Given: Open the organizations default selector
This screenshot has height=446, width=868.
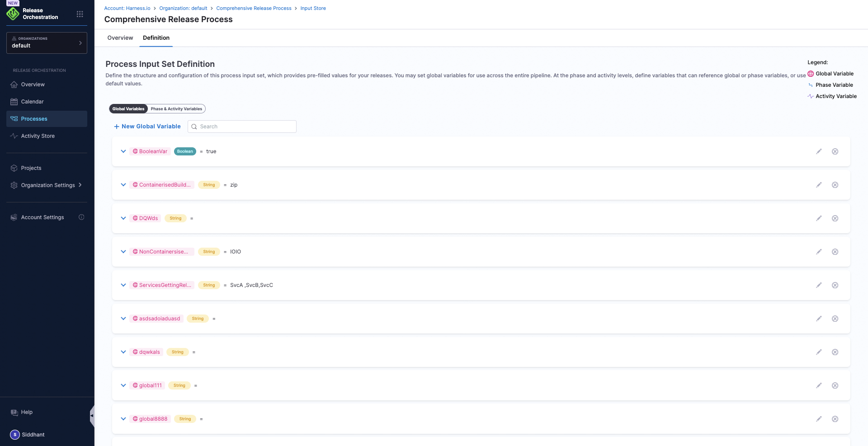Looking at the screenshot, I should pos(47,43).
